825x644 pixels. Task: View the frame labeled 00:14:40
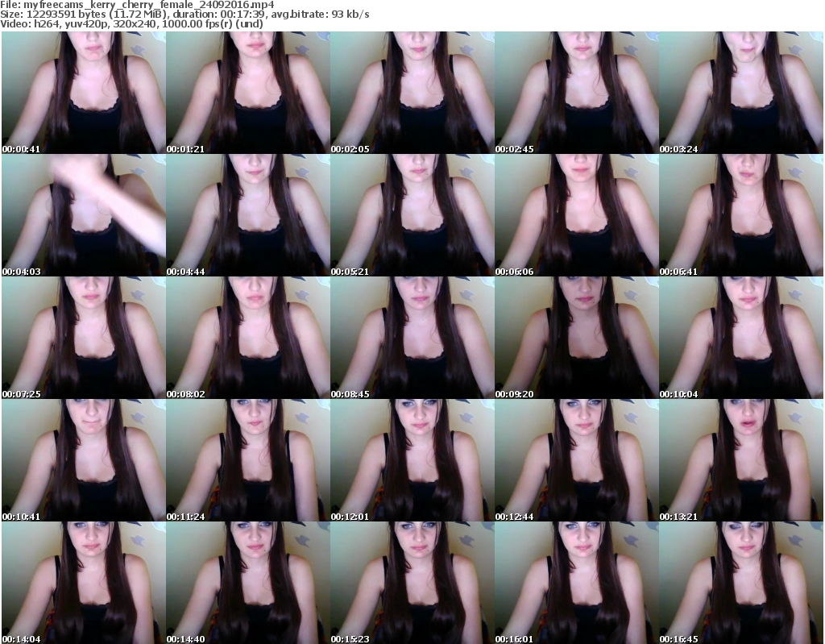(248, 583)
